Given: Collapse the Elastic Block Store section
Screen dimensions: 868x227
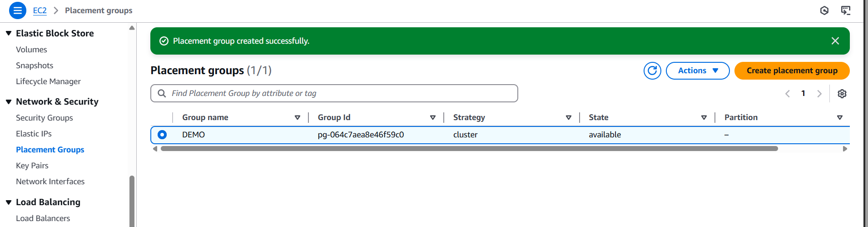Looking at the screenshot, I should point(9,33).
